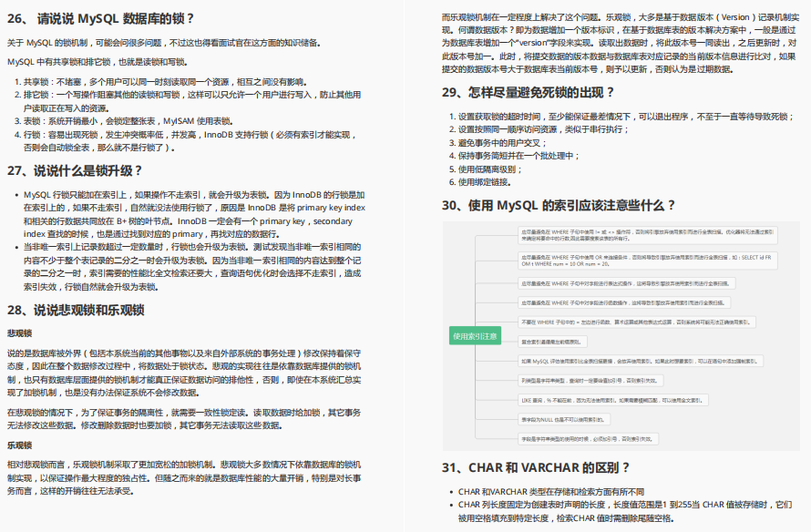811x532 pixels.
Task: Click bullet 'CHAR 和VARCHAR 类型在存储和检索方面有所不同'
Action: point(550,492)
